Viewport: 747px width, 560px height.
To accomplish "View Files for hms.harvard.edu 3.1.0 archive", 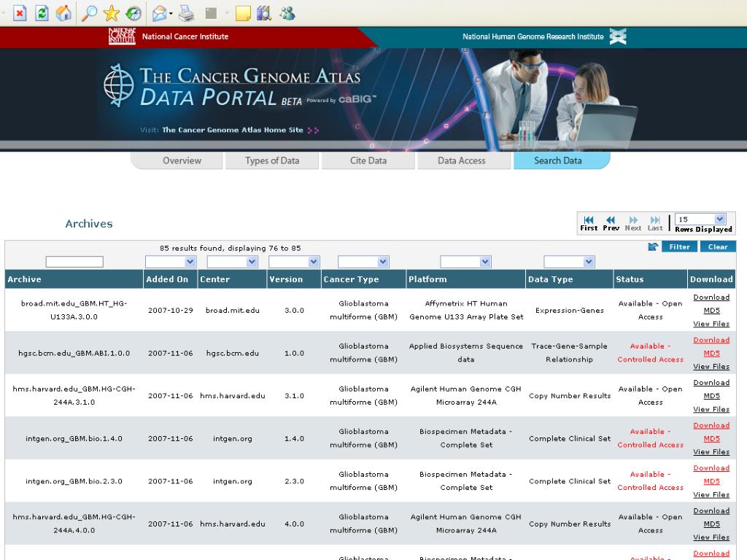I will point(711,409).
